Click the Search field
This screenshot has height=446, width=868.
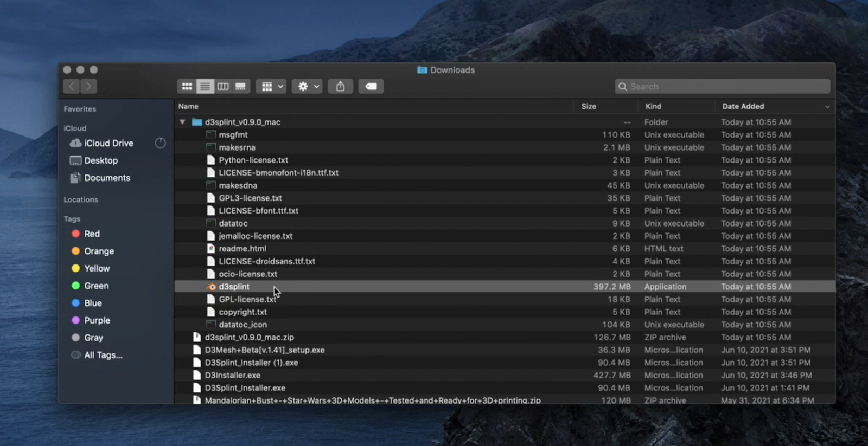723,86
